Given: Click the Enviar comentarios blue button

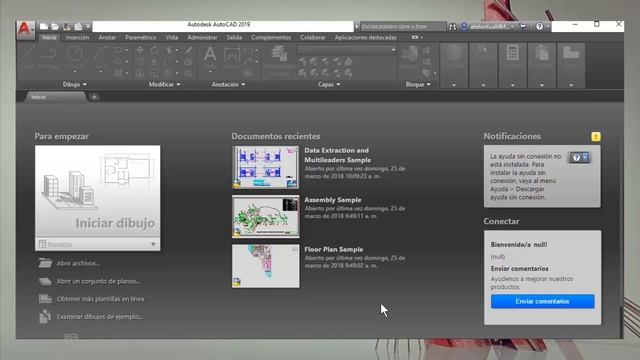Looking at the screenshot, I should coord(542,301).
